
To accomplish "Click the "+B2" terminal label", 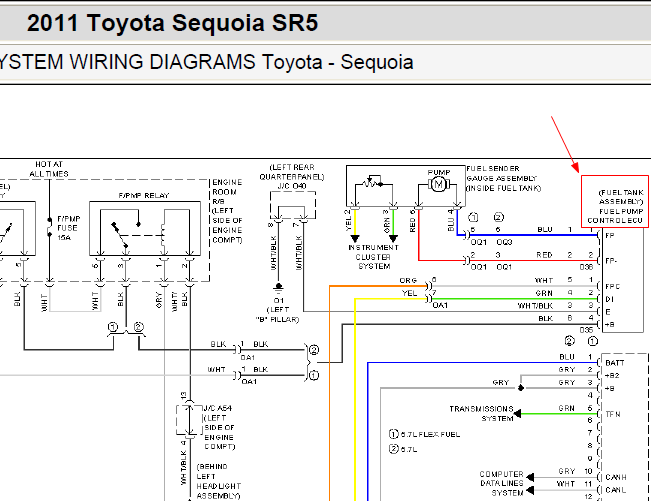I will coord(612,376).
